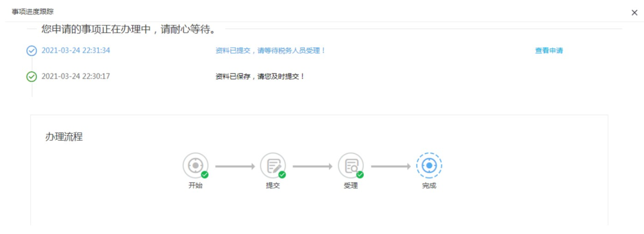Click the 查看申请 link
Viewport: 644px width, 234px height.
tap(549, 51)
